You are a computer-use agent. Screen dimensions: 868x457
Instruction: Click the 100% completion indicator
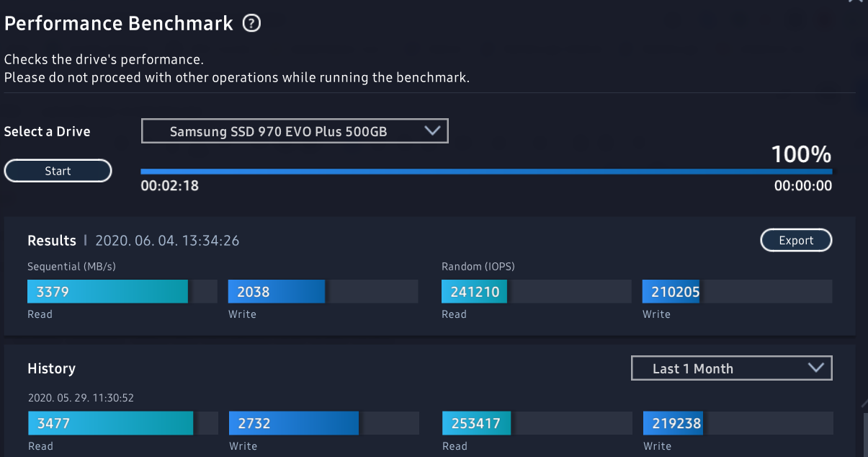801,154
